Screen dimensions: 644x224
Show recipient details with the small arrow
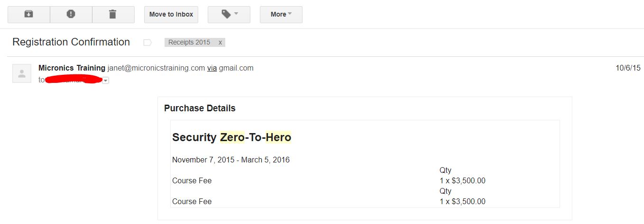(106, 81)
